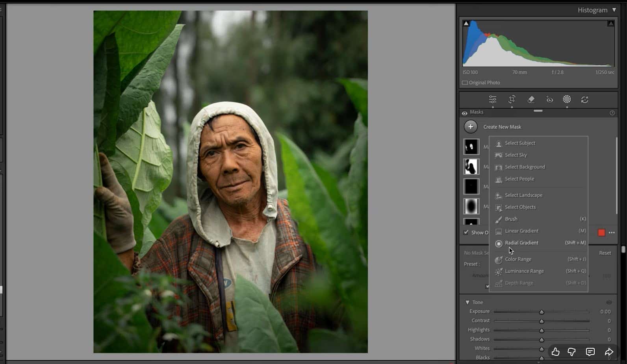Collapse the Tone section triangle
This screenshot has height=364, width=627.
pos(467,302)
